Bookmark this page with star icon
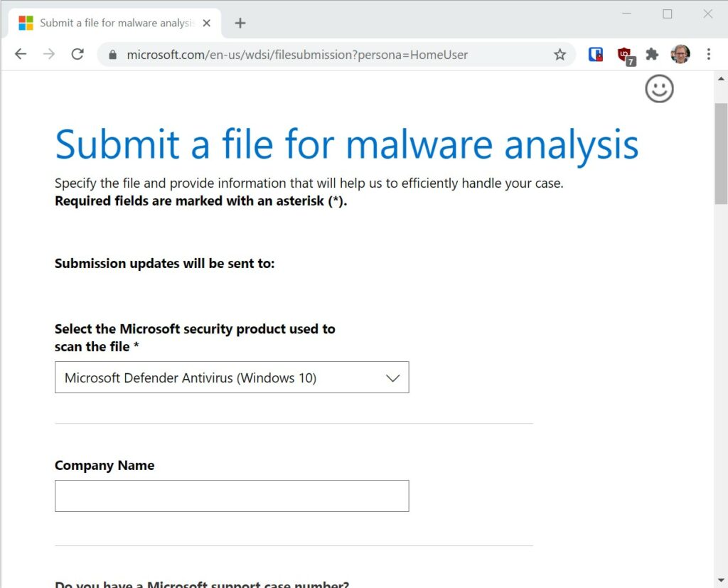Screen dimensions: 728x588 click(560, 55)
